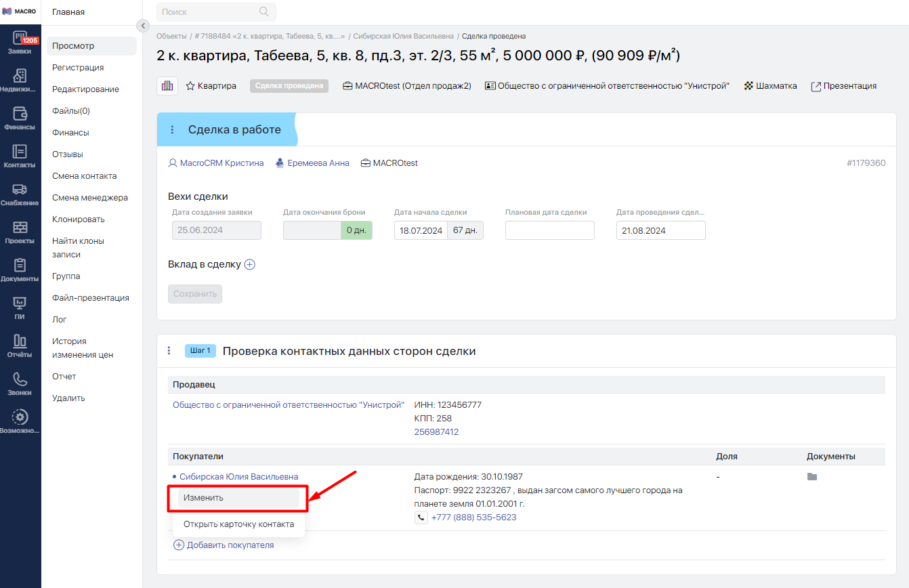Click the Плановая дата сделки date field
This screenshot has width=909, height=588.
click(549, 230)
